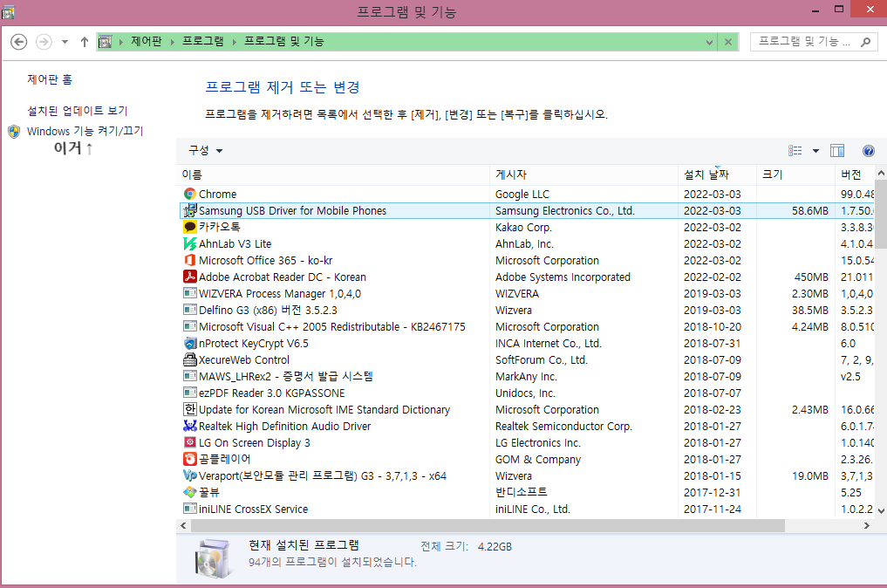Click the Chrome program icon

[190, 195]
